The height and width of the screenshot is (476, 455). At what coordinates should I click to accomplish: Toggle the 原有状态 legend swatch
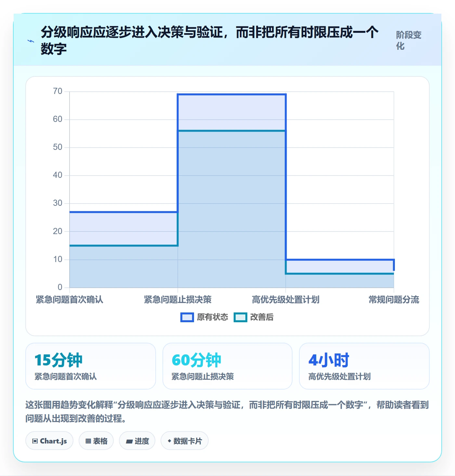pos(187,317)
